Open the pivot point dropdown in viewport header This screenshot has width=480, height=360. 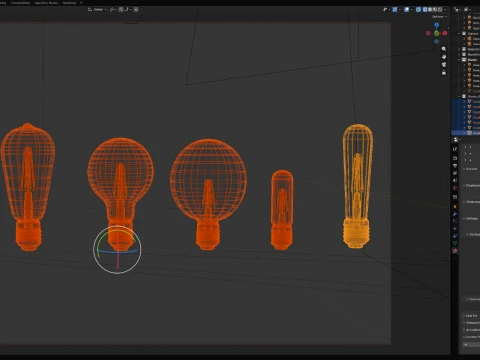click(113, 9)
